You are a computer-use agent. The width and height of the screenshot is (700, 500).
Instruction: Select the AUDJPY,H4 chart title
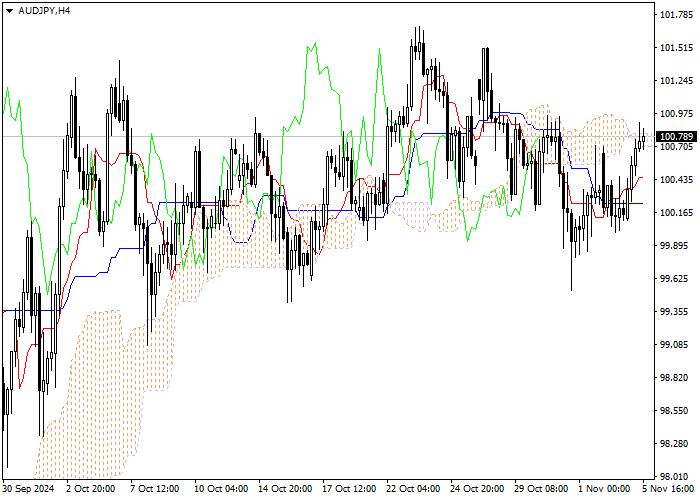(44, 11)
